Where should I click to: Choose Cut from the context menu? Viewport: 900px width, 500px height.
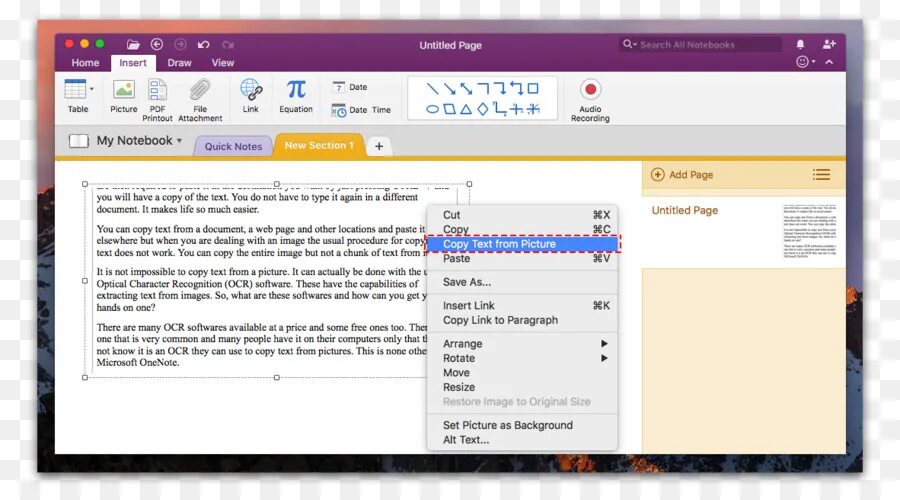pyautogui.click(x=522, y=215)
